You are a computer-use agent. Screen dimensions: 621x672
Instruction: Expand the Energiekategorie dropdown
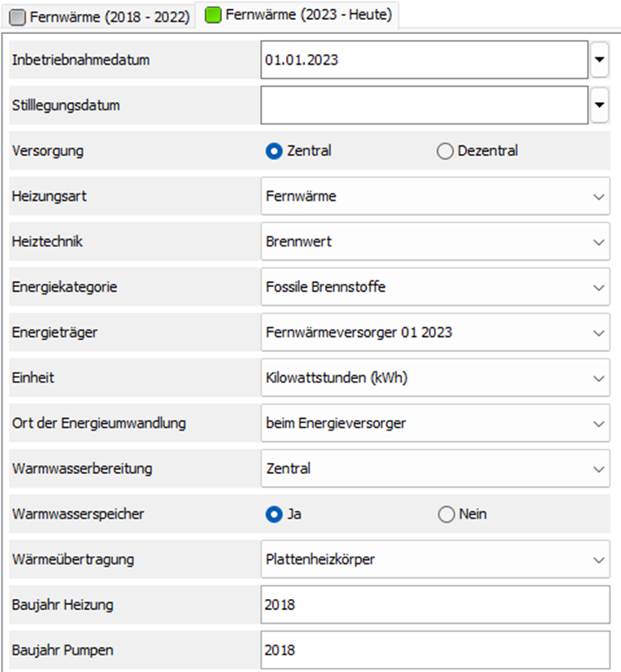(599, 287)
